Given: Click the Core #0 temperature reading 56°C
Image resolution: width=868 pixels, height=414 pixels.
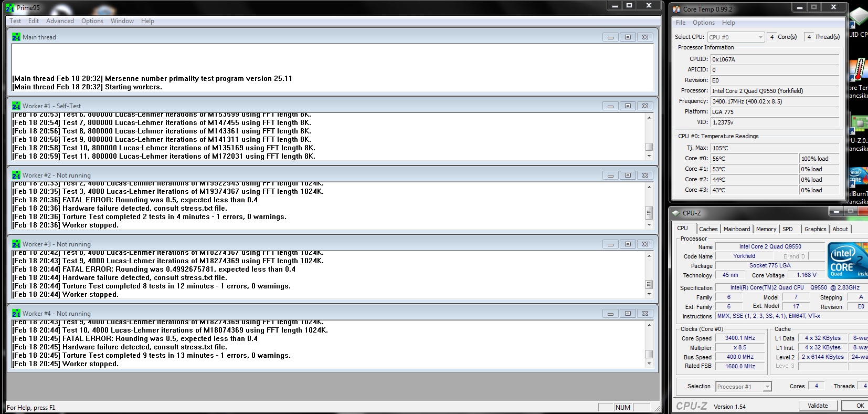Looking at the screenshot, I should tap(754, 159).
